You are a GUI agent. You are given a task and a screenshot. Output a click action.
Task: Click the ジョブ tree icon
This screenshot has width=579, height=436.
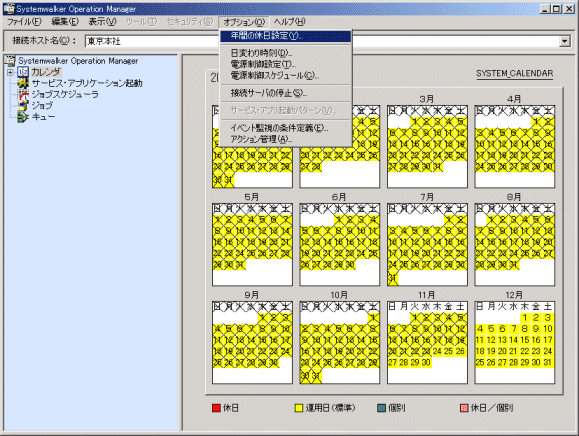click(23, 106)
